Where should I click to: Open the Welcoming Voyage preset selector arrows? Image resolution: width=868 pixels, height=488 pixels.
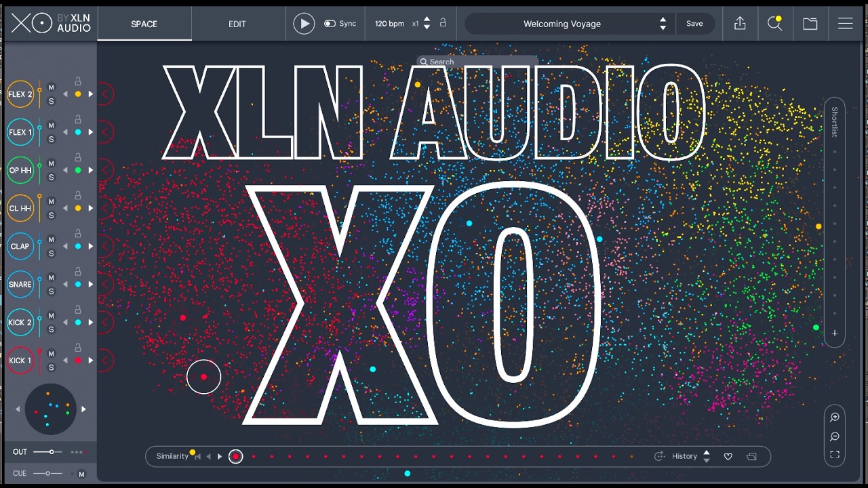click(x=663, y=24)
